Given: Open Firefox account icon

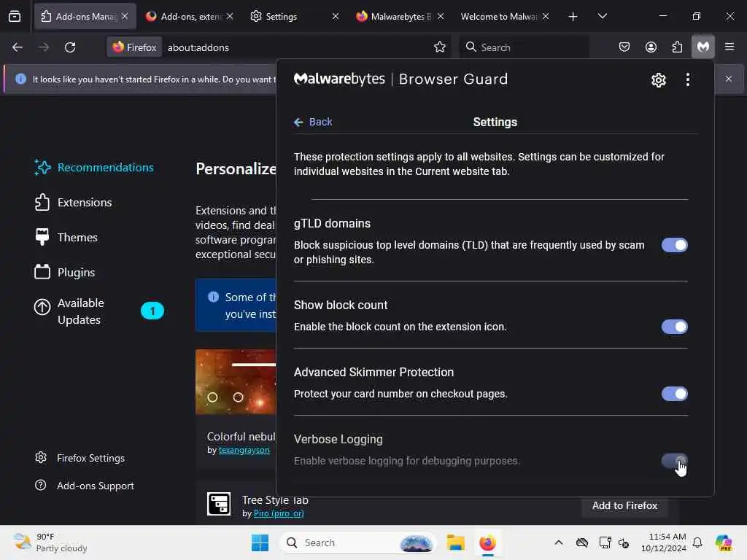Looking at the screenshot, I should click(x=651, y=47).
